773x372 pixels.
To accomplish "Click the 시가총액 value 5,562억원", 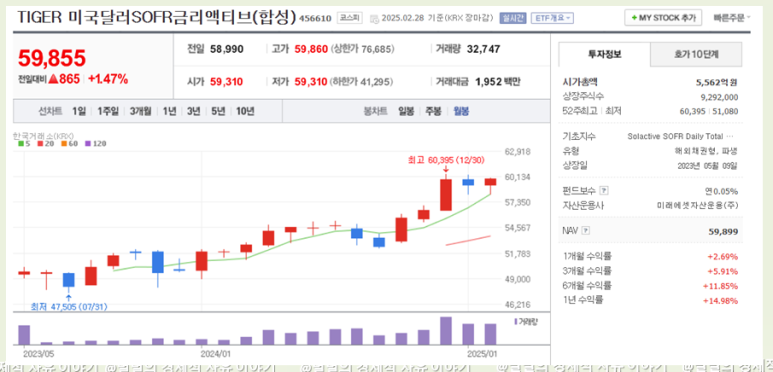I will pyautogui.click(x=717, y=83).
